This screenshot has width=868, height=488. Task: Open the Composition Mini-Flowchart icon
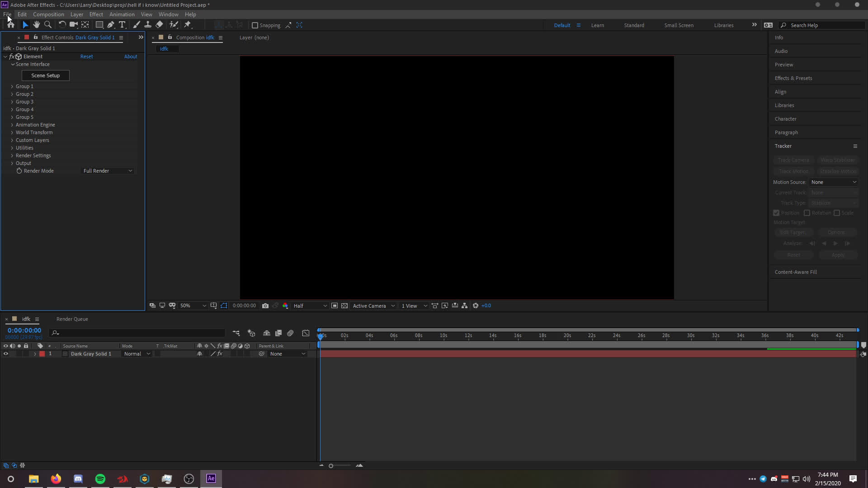236,333
